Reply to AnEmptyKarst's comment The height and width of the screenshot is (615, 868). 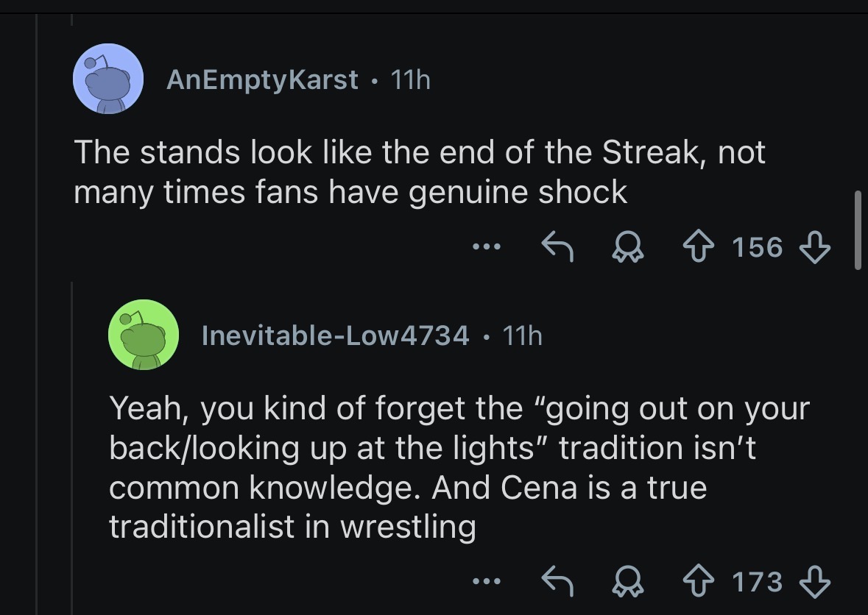coord(558,246)
